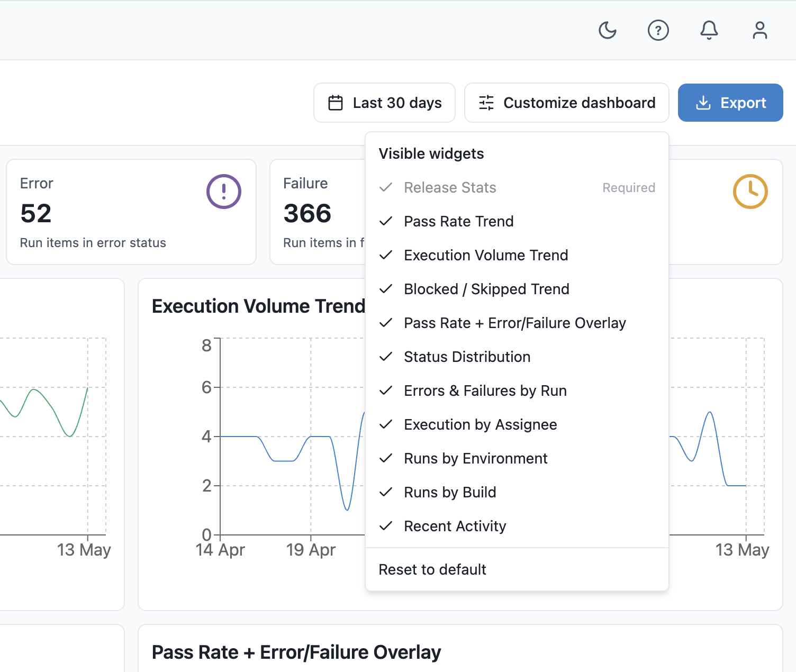Click the Required label next to Release Stats

pyautogui.click(x=629, y=188)
